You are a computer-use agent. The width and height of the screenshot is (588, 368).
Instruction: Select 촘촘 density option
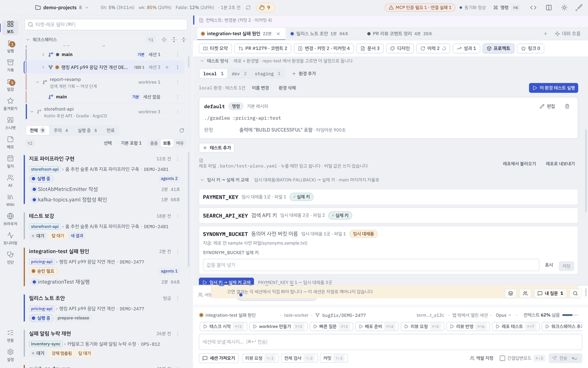154,143
